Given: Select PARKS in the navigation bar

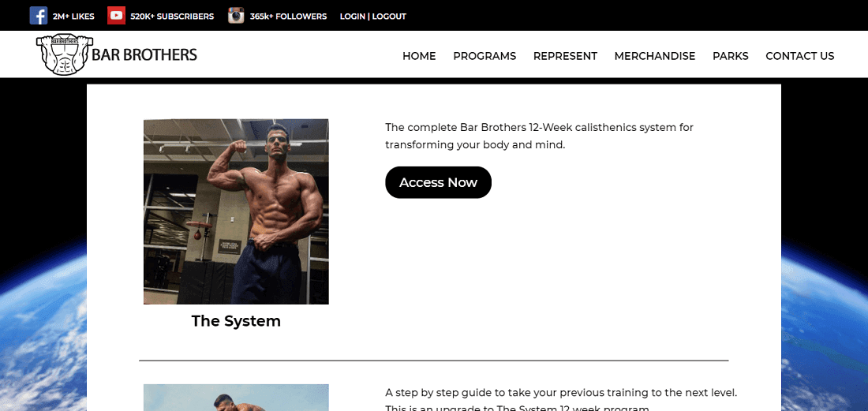Looking at the screenshot, I should (x=730, y=56).
